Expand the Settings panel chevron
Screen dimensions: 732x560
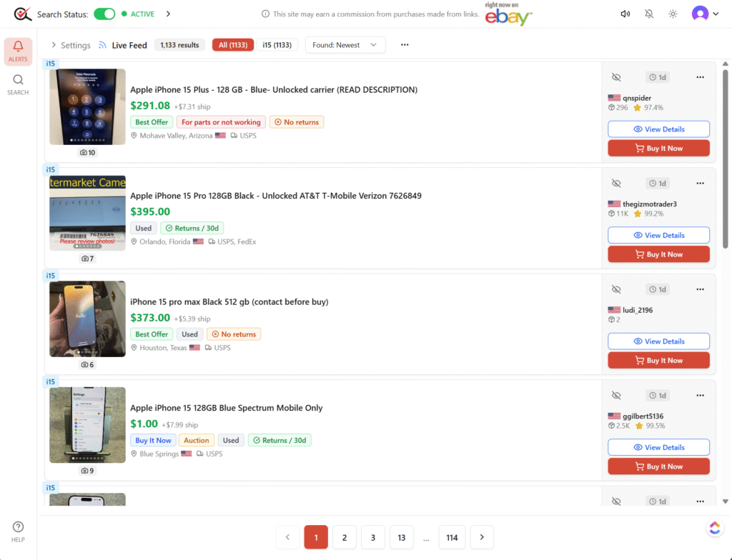(54, 45)
